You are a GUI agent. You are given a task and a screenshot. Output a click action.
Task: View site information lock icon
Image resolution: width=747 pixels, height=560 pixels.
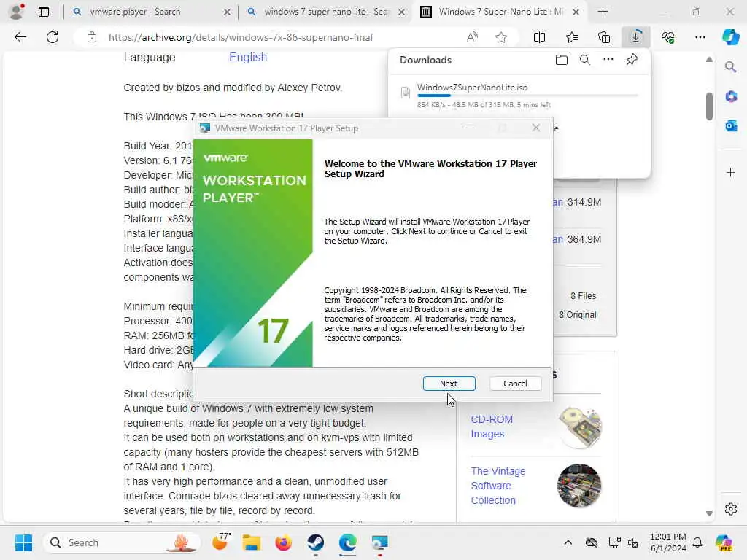tap(92, 37)
